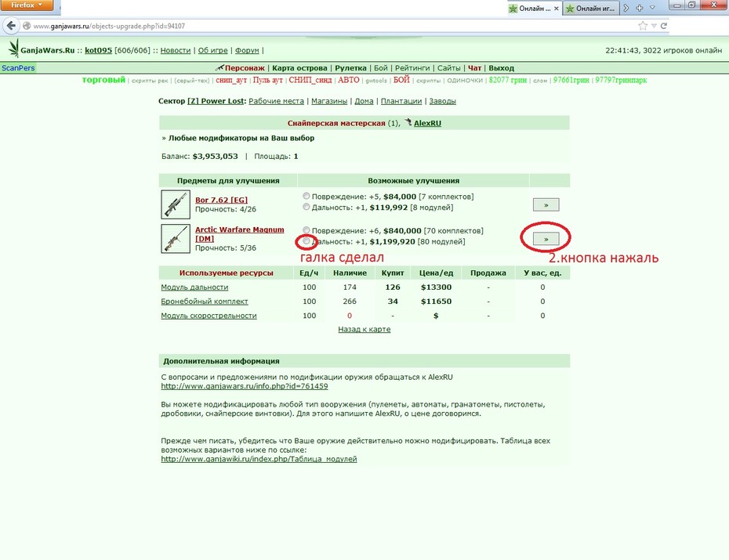Open the ganjawiki Таблица_модулей link
Viewport: 729px width, 560px height.
259,459
